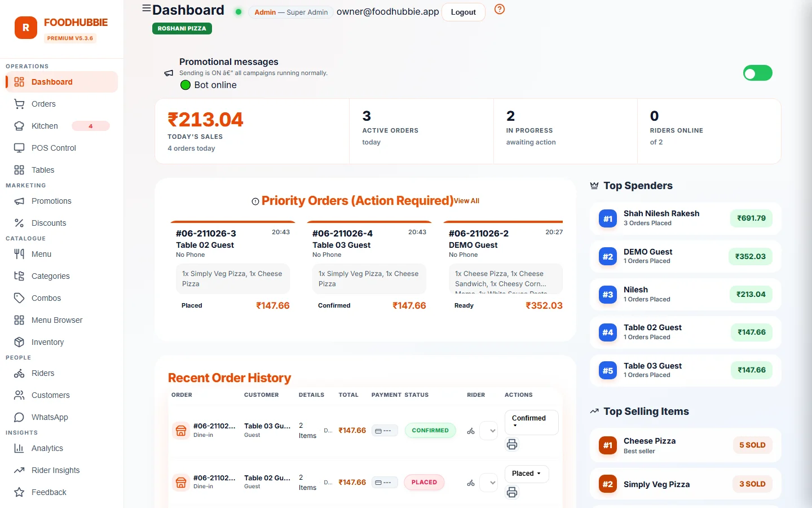Viewport: 812px width, 508px height.
Task: Go to the Promotions page
Action: click(x=62, y=201)
